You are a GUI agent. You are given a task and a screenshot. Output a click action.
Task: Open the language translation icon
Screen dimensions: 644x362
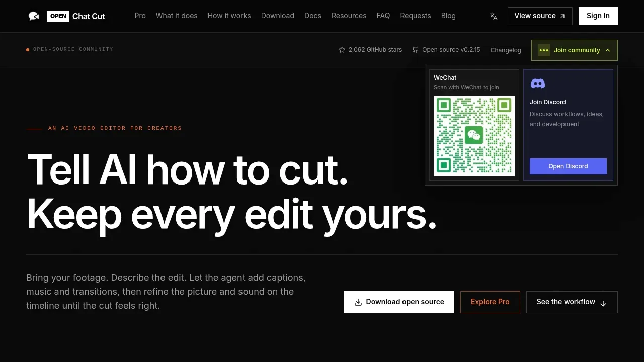click(494, 16)
